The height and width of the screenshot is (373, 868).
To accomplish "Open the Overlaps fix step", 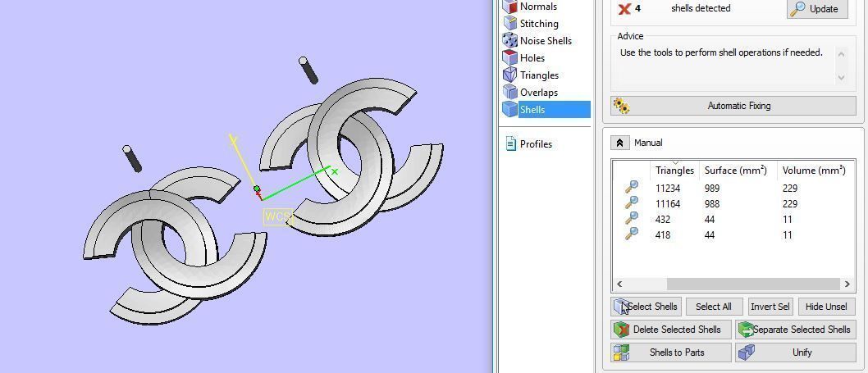I will coord(539,93).
